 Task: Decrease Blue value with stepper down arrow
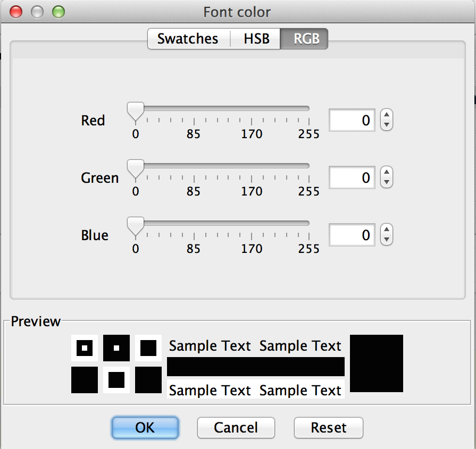coord(387,240)
